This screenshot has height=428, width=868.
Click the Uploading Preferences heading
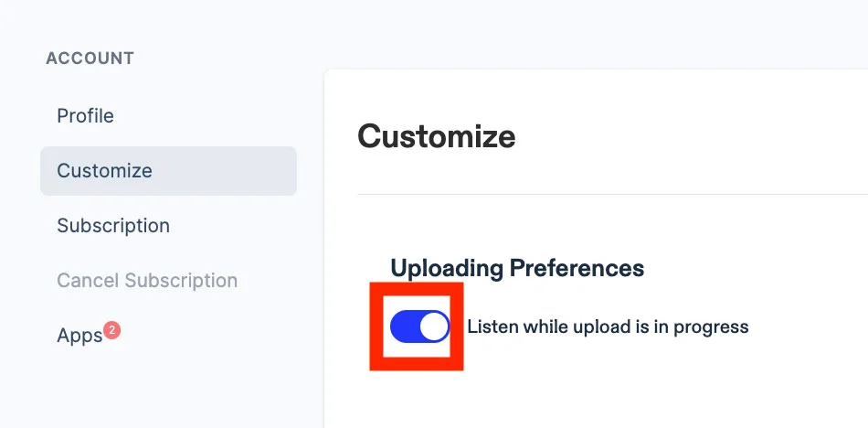517,268
